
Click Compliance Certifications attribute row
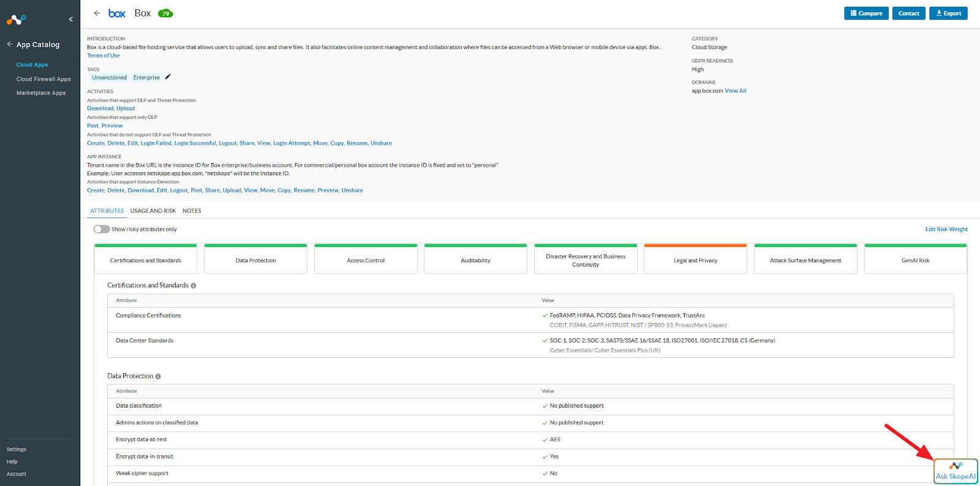tap(530, 320)
